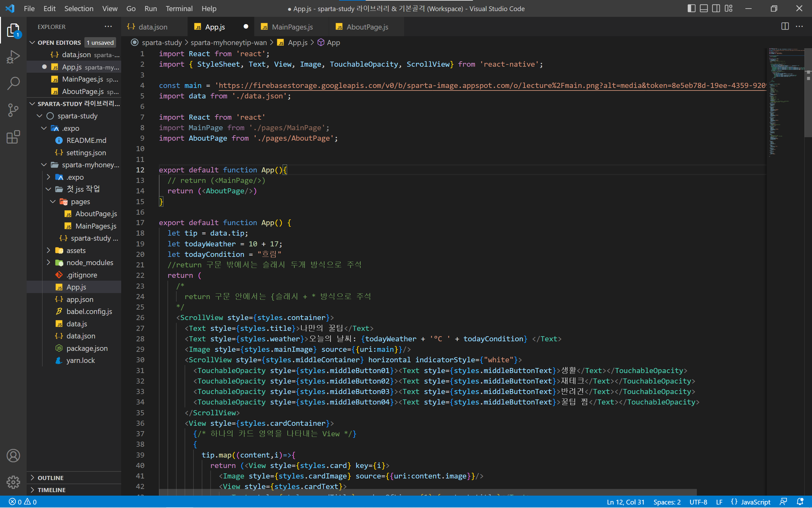Change indentation via Spaces: 2
Screen dimensions: 812x508
click(x=667, y=502)
